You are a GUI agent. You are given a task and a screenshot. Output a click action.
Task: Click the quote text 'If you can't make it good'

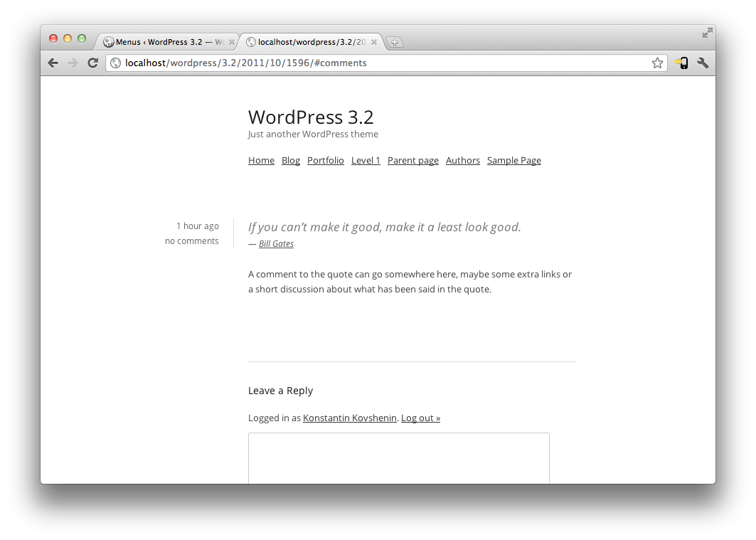[x=384, y=227]
